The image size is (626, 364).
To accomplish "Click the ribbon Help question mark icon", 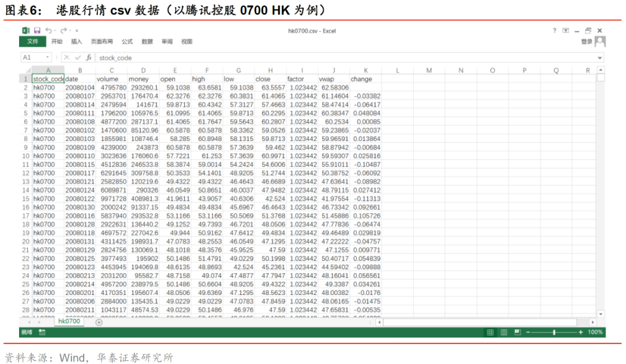I will click(x=554, y=30).
